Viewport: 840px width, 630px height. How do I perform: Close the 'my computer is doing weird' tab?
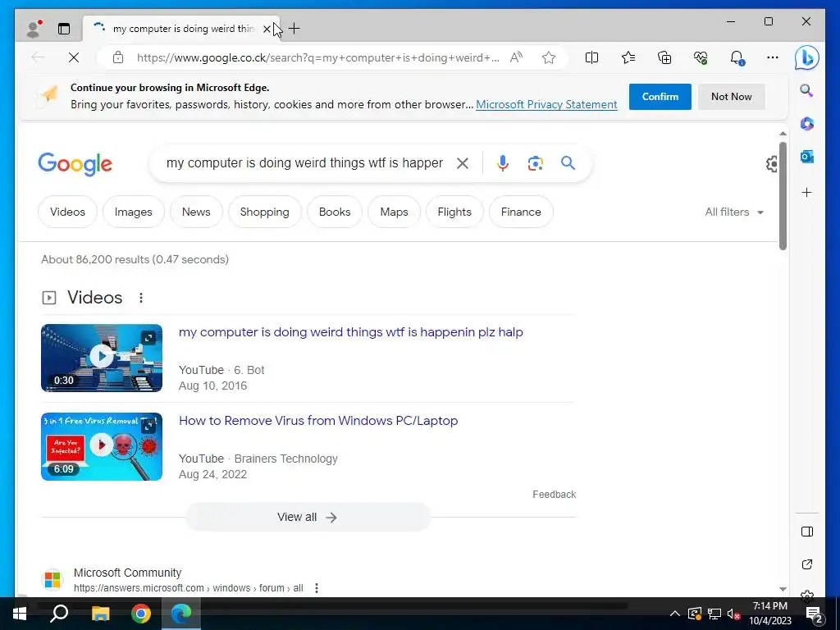(x=267, y=29)
